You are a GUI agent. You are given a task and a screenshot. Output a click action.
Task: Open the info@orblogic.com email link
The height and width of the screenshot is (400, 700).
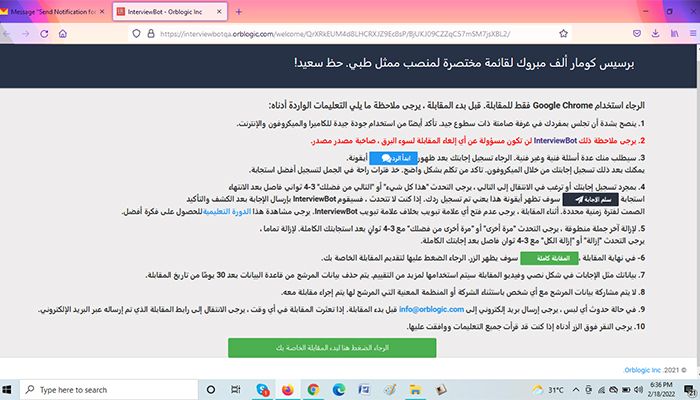point(431,309)
